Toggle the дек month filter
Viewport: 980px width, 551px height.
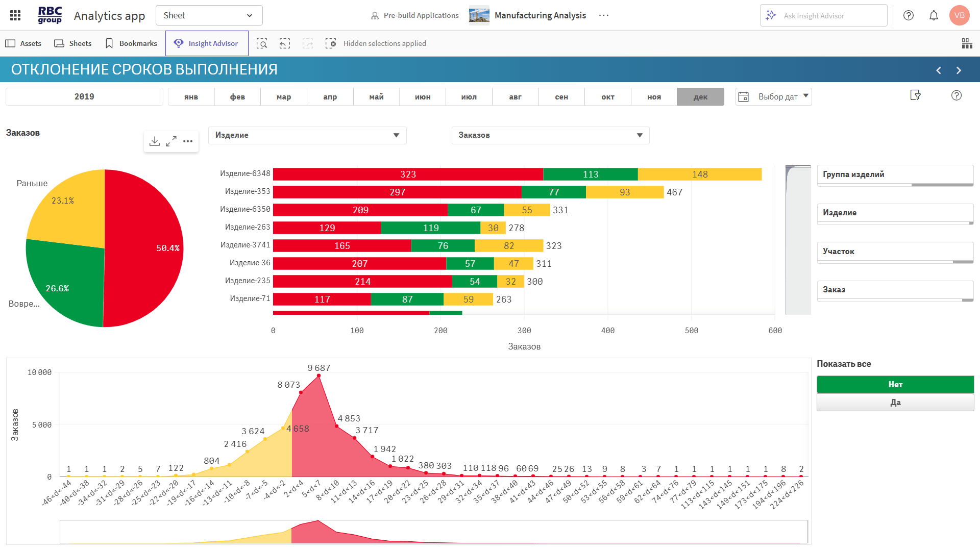700,97
